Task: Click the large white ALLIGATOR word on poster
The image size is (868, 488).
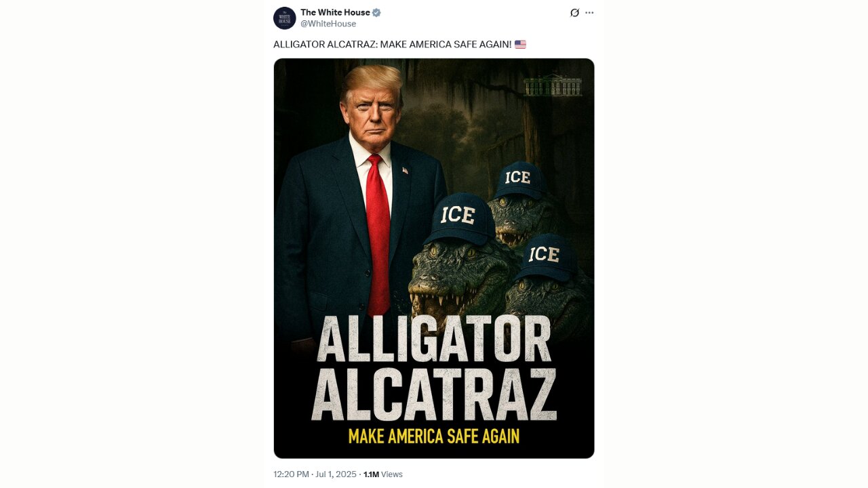Action: tap(434, 339)
